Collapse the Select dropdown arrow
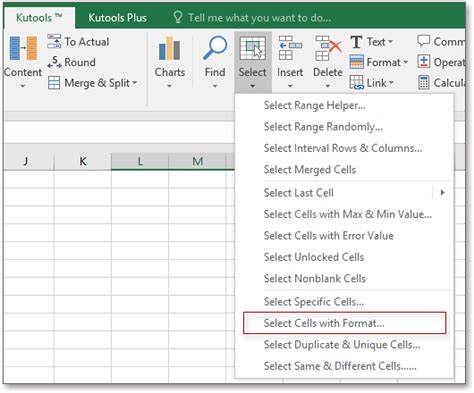The height and width of the screenshot is (393, 474). (x=252, y=86)
